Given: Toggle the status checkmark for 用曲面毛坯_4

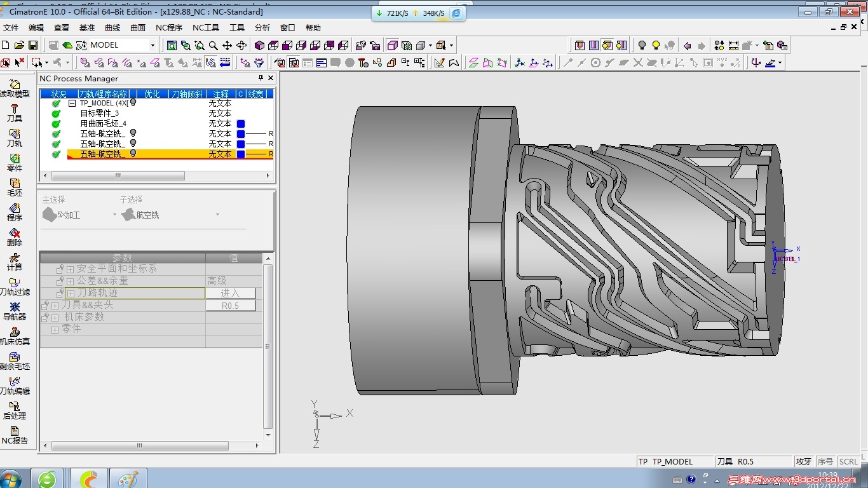Looking at the screenshot, I should (56, 123).
